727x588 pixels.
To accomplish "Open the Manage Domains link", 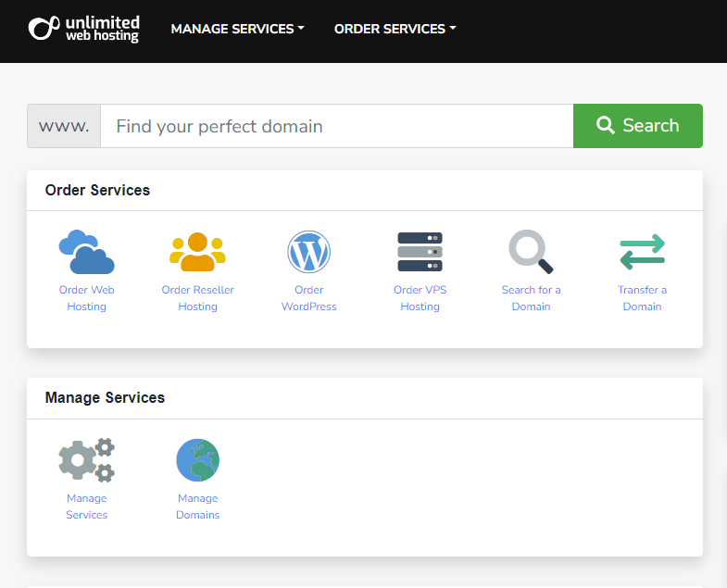I will [198, 507].
